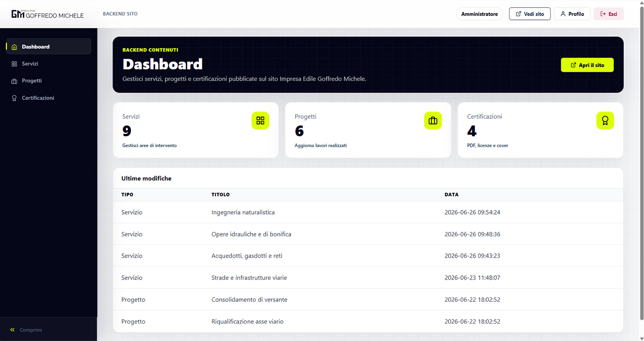This screenshot has height=341, width=644.
Task: Open the Certificazioni stat card showing 4
Action: tap(540, 130)
